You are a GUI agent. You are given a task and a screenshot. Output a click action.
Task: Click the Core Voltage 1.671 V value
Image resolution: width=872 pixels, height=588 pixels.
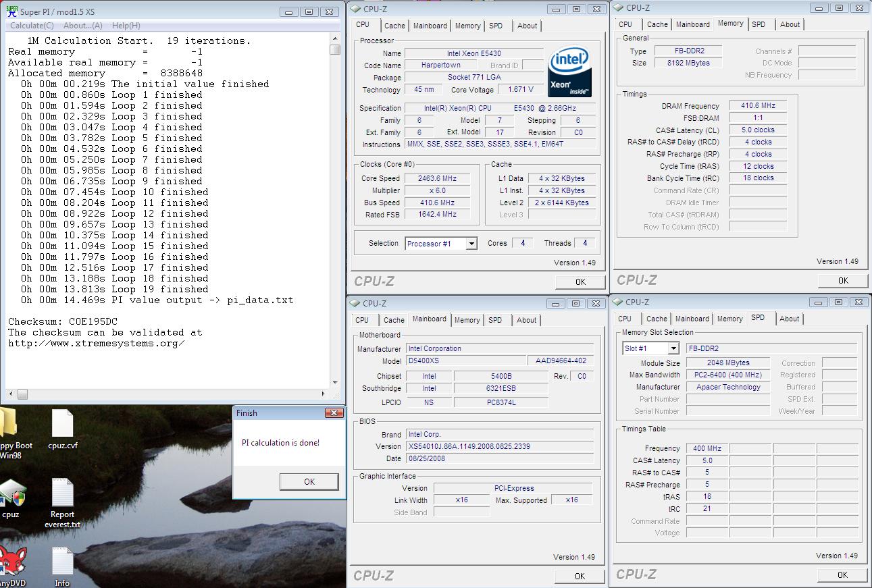tap(520, 89)
